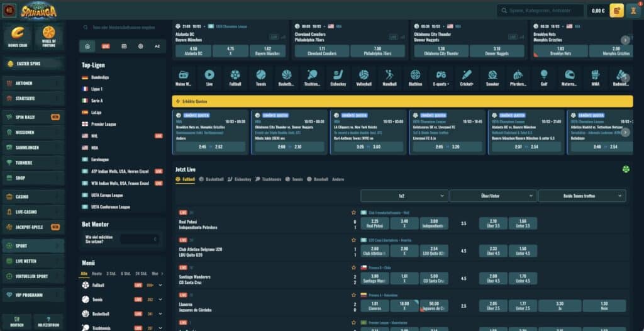Open the Bonus Crab game icon
The image size is (644, 331).
(x=18, y=36)
